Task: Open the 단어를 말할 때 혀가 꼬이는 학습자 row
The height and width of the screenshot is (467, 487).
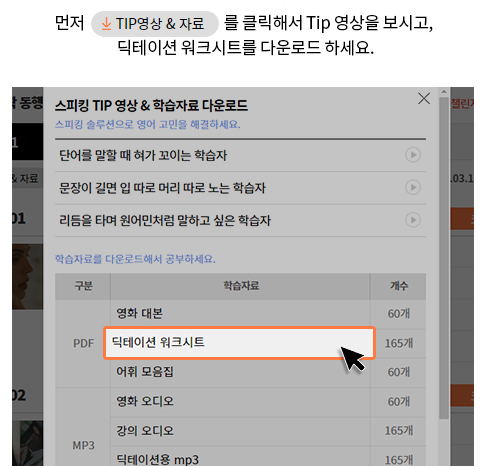Action: coord(240,155)
